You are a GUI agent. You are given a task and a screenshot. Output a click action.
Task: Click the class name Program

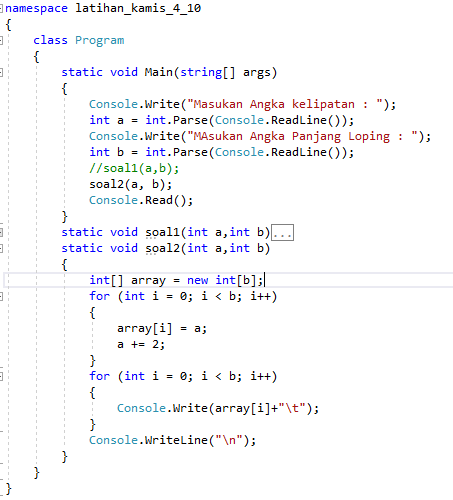click(100, 40)
